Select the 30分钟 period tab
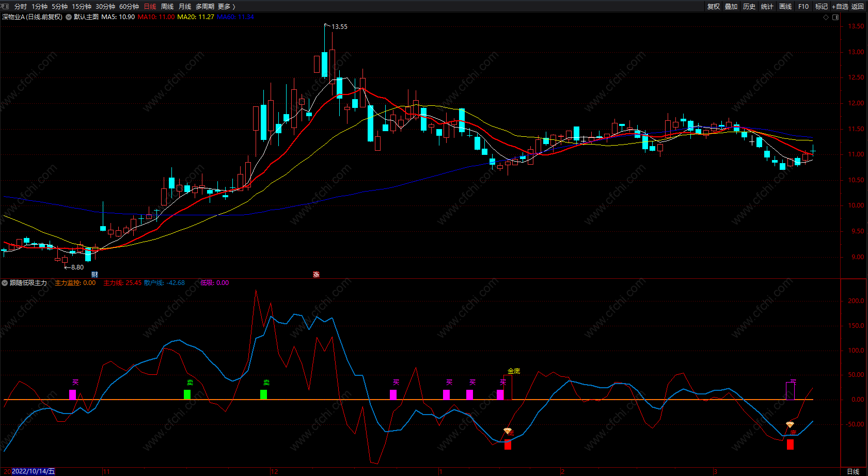 (105, 7)
